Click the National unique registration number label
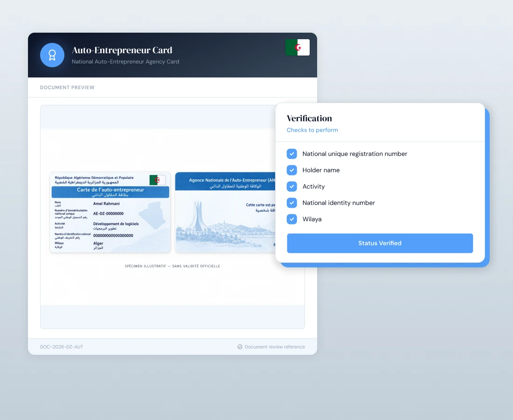This screenshot has width=513, height=420. point(354,154)
